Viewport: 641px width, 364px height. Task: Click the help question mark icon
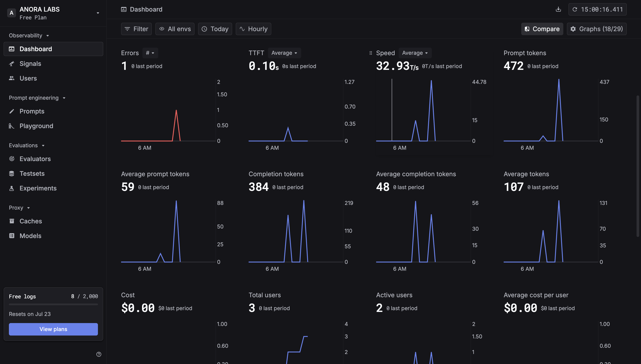tap(99, 354)
